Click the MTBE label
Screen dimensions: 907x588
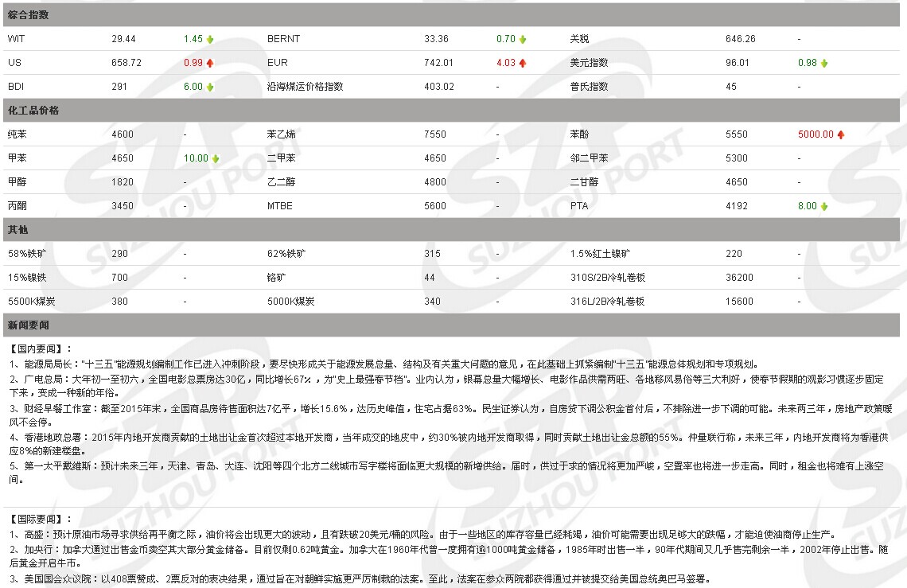click(279, 205)
